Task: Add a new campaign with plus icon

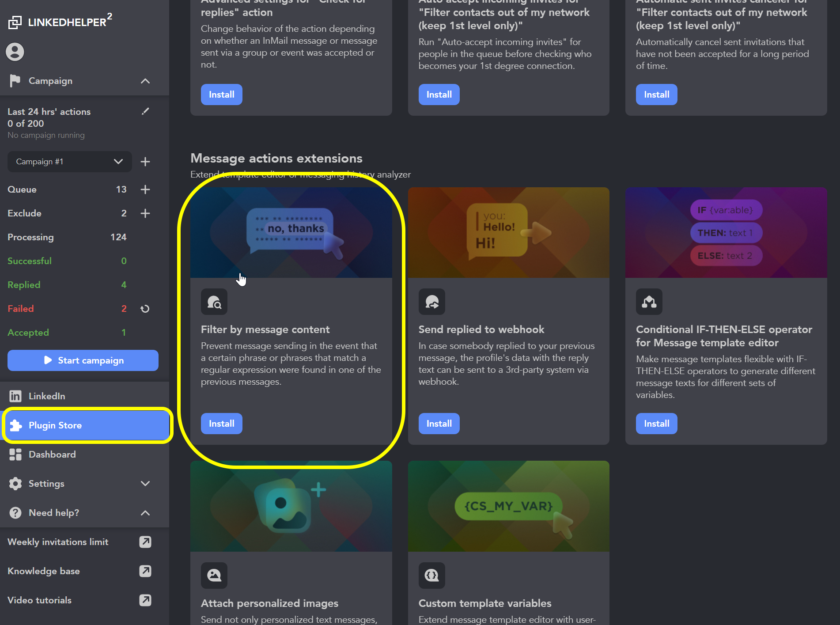Action: pos(145,162)
